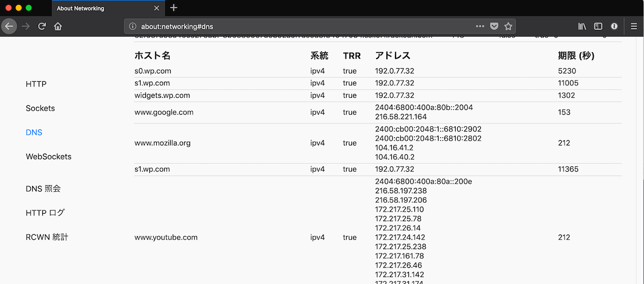
Task: Reload the page with the refresh icon
Action: coord(41,26)
